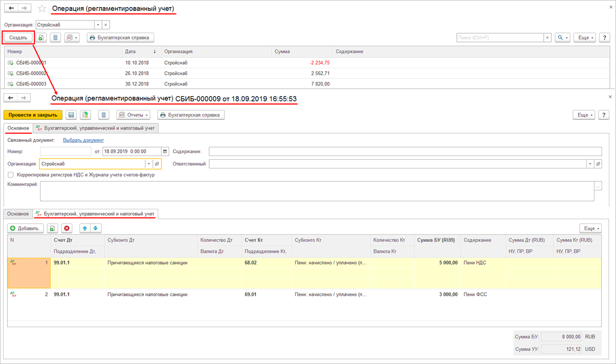Viewport: 616px width, 364px height.
Task: Click the Сумма УУ total 121,12
Action: [562, 349]
